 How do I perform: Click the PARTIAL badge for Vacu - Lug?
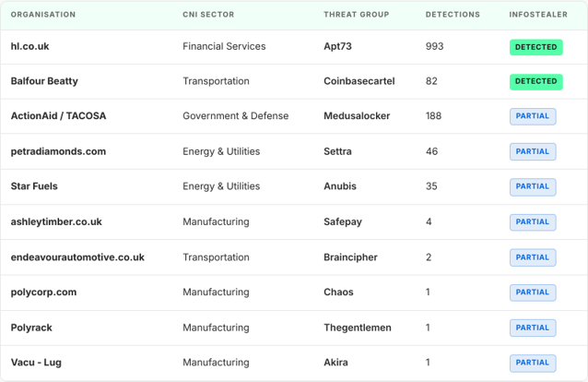[533, 363]
